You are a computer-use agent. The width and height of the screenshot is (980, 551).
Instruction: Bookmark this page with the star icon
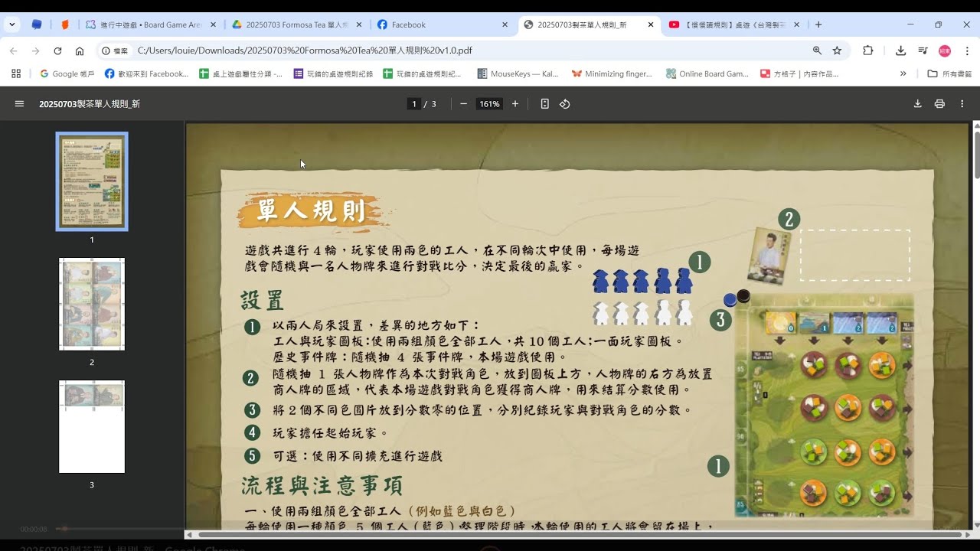tap(837, 51)
